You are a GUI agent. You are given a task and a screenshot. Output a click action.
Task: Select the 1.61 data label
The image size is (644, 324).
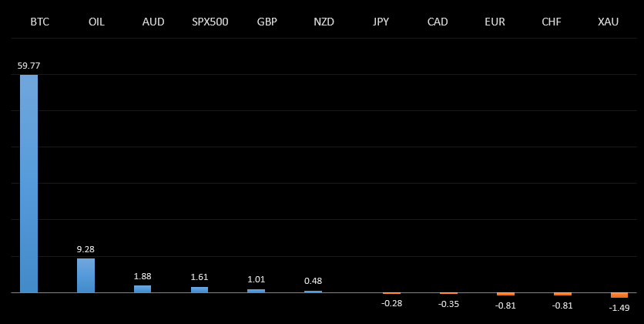pyautogui.click(x=200, y=277)
